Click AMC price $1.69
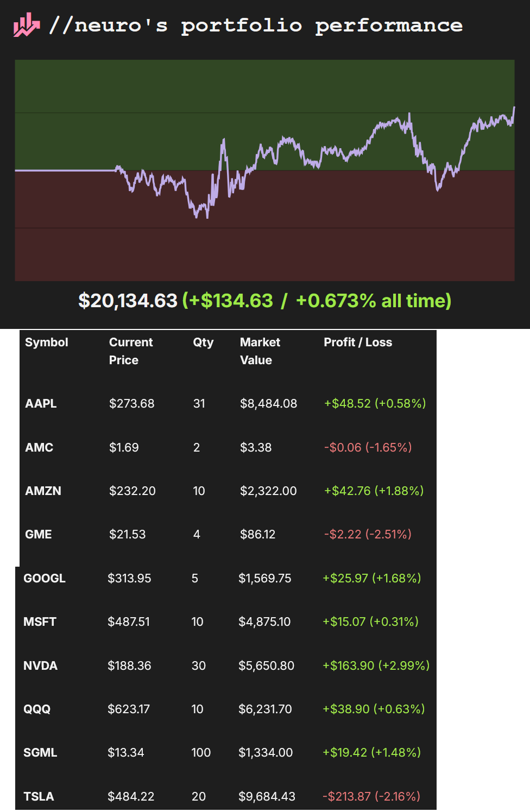This screenshot has width=530, height=812. [124, 448]
